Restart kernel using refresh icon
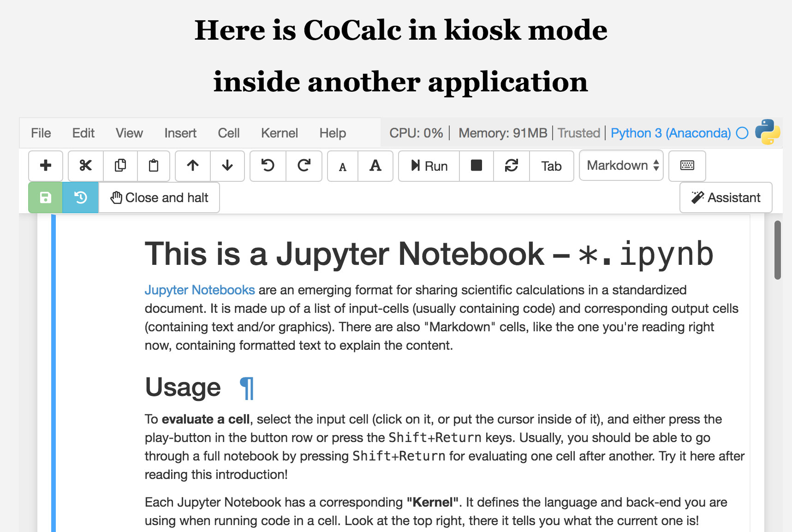Viewport: 792px width, 532px height. coord(512,166)
